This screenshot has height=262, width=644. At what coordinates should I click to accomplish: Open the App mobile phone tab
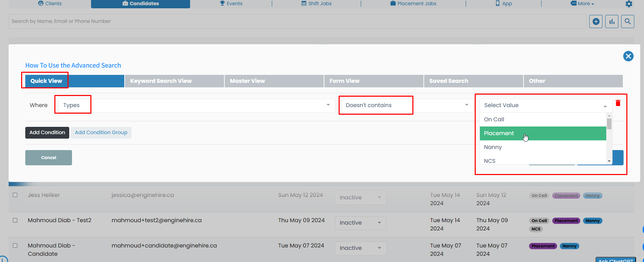(x=503, y=3)
